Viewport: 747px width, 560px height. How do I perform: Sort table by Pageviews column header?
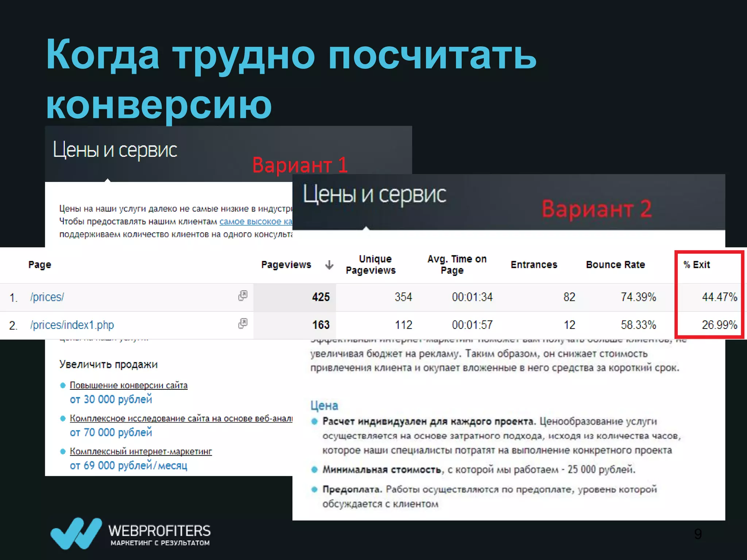click(286, 265)
